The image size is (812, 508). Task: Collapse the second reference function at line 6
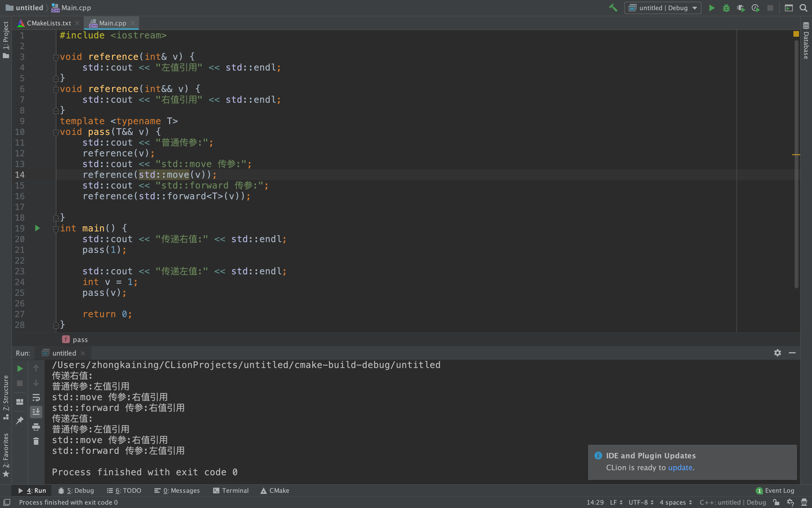click(x=56, y=89)
